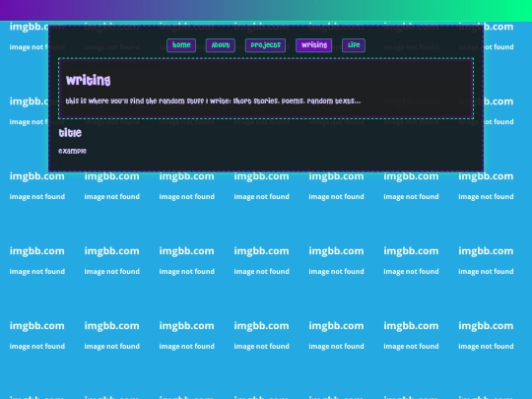
Task: Click the 'random stuff I write' description
Action: (x=213, y=100)
